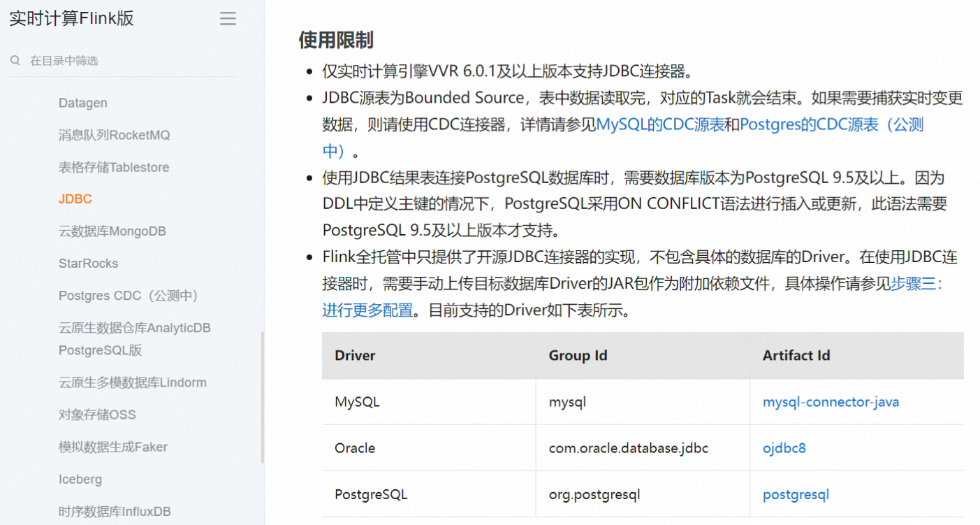Viewport: 980px width, 525px height.
Task: Open Postgres CDC（公测中）sidebar entry
Action: 131,296
